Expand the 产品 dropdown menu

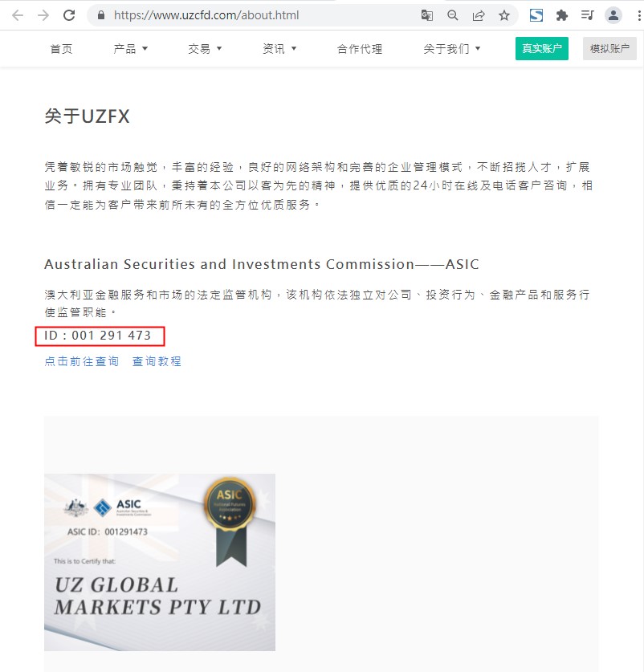[x=130, y=49]
